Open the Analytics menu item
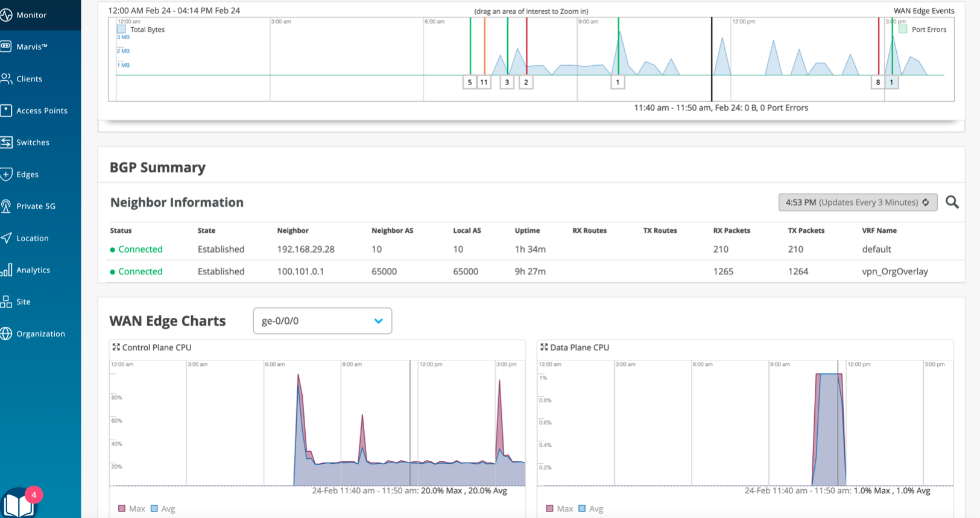Viewport: 980px width, 518px height. (33, 270)
